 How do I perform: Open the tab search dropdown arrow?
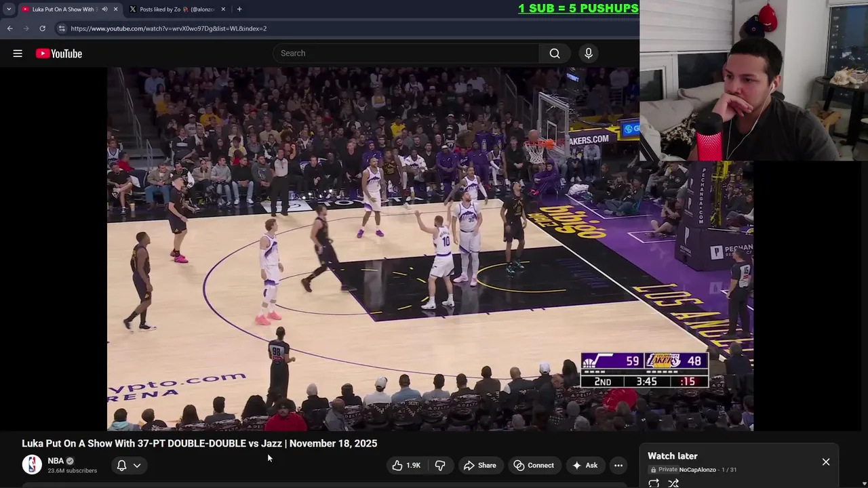pos(9,9)
